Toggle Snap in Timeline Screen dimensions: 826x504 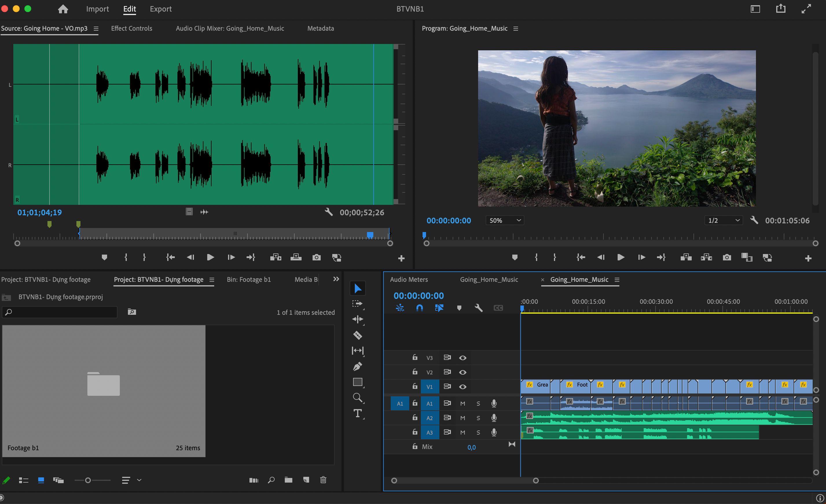click(419, 308)
